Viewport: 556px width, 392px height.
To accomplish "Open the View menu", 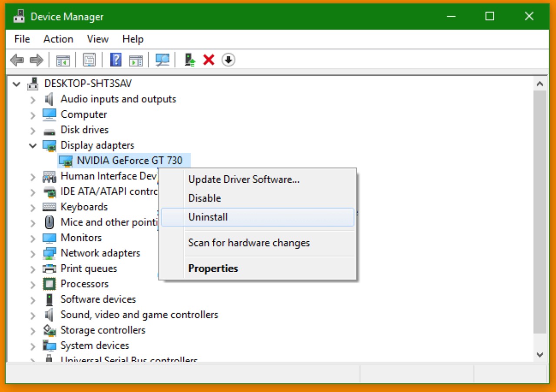I will click(x=97, y=39).
